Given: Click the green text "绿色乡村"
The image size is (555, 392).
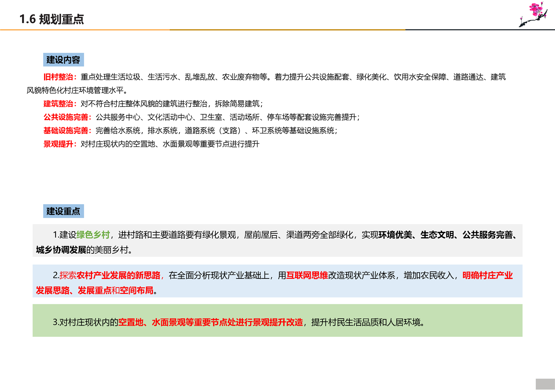Looking at the screenshot, I should 93,235.
